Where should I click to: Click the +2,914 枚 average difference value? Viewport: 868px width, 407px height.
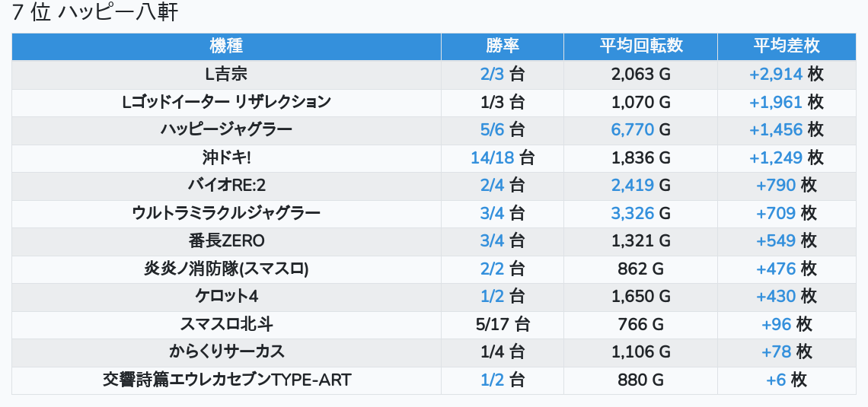click(x=787, y=75)
